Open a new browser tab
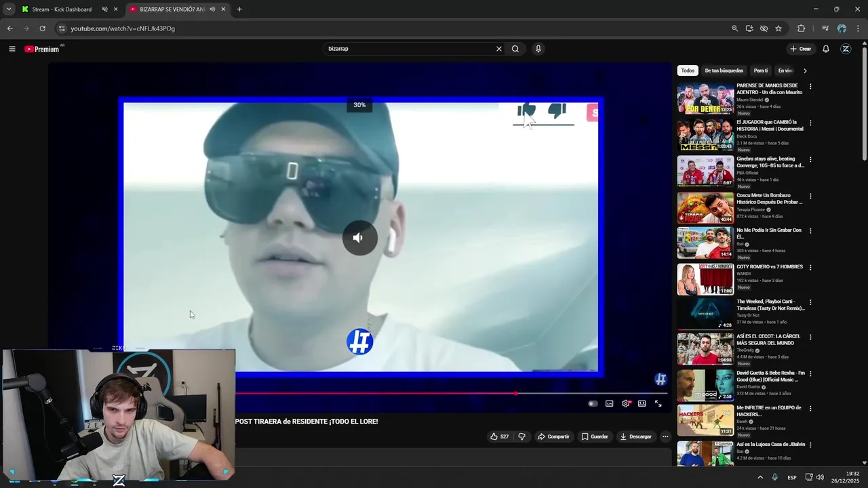868x488 pixels. tap(239, 9)
